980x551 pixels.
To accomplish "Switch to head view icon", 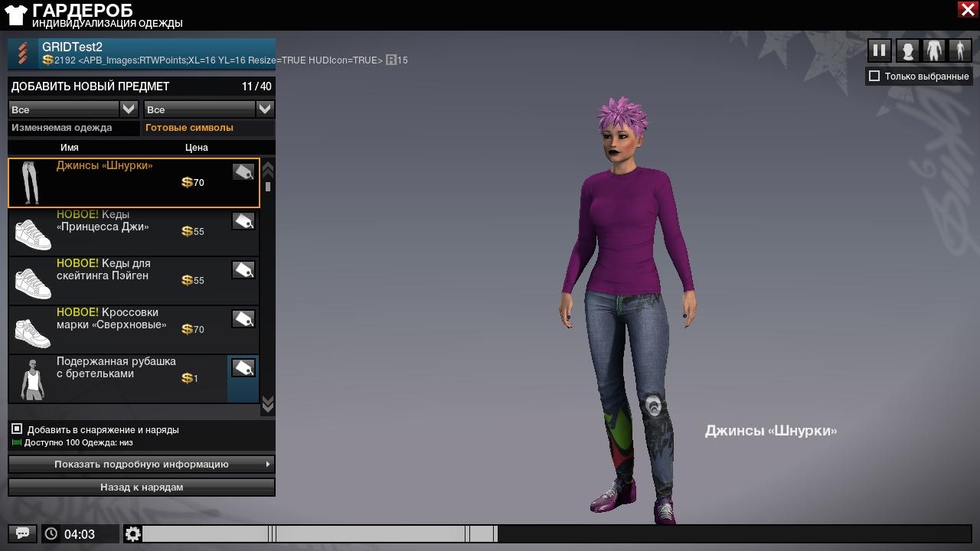I will pos(907,51).
